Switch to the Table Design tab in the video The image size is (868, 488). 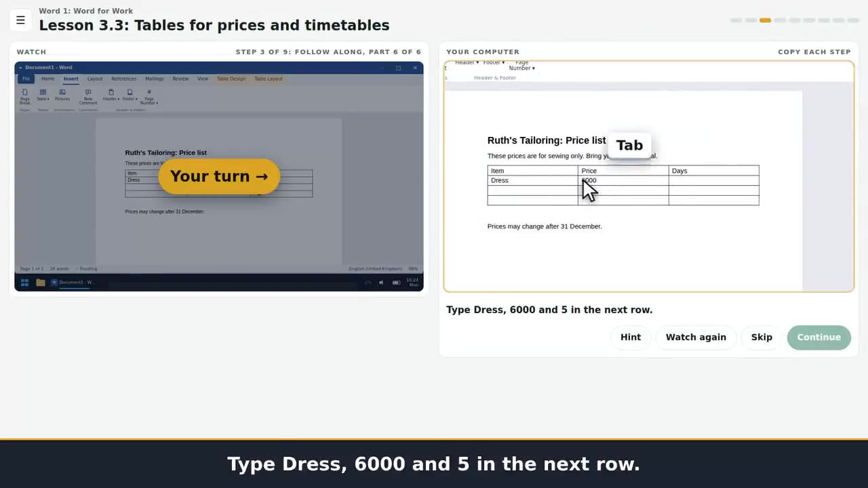tap(231, 79)
